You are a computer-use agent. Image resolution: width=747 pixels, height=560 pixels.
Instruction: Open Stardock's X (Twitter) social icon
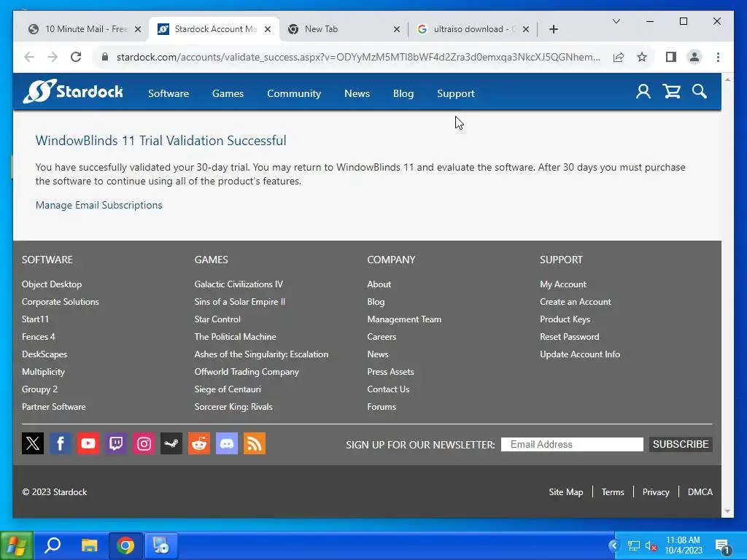tap(33, 443)
